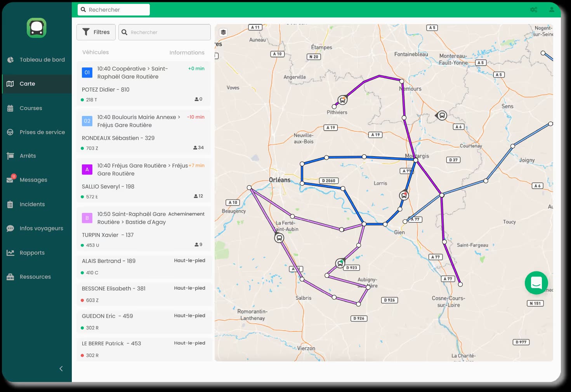The width and height of the screenshot is (571, 392).
Task: Collapse the sidebar with the chevron arrow
Action: click(61, 369)
